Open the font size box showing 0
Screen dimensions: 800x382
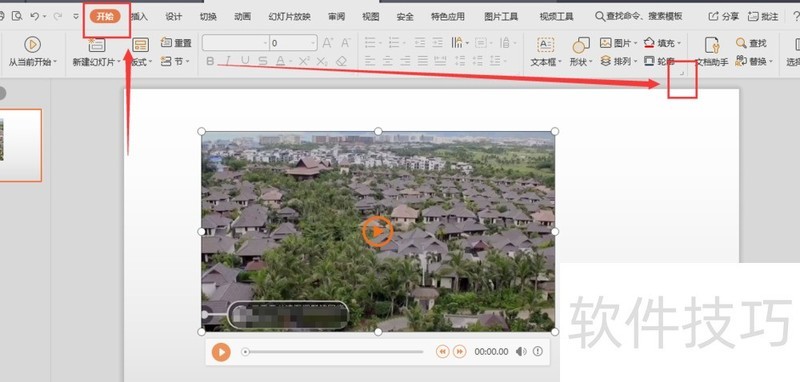click(x=293, y=43)
